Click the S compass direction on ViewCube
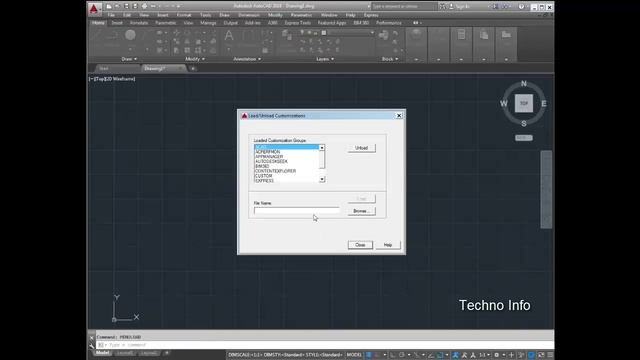This screenshot has width=640, height=360. coord(524,123)
